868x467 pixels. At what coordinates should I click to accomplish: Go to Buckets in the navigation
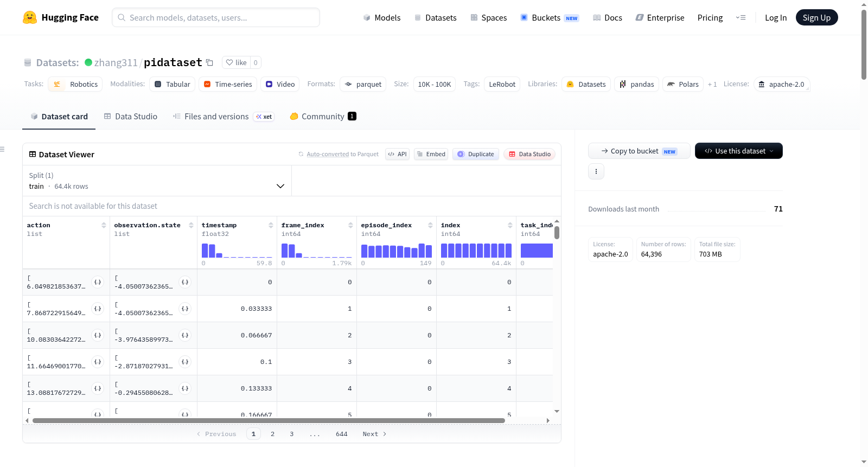(x=550, y=18)
